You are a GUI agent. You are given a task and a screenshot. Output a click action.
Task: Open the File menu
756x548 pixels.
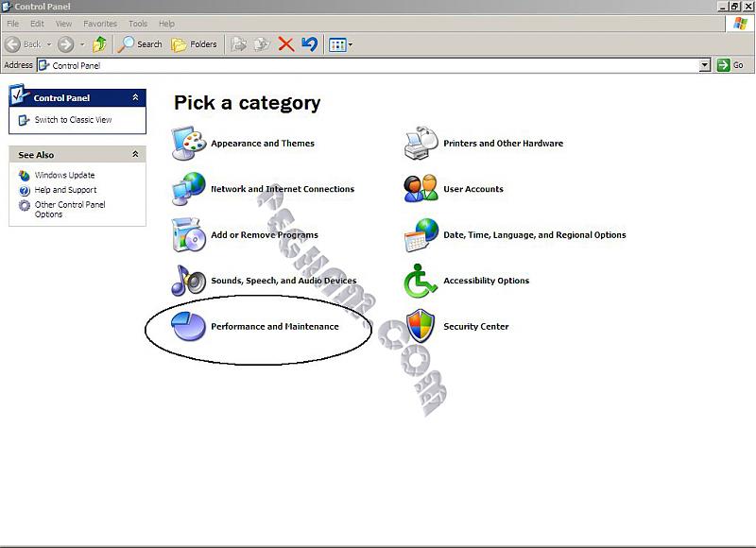tap(13, 24)
